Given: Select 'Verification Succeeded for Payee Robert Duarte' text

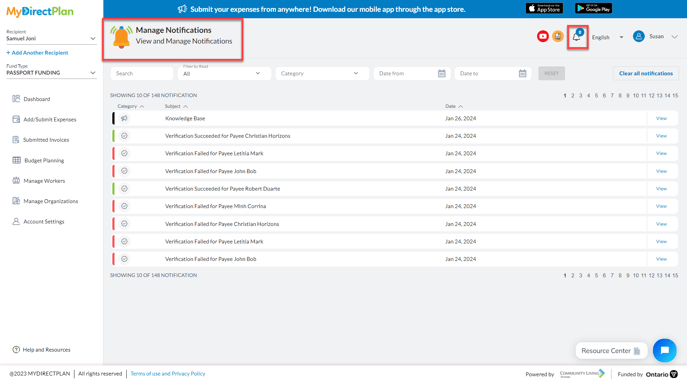Looking at the screenshot, I should pos(223,188).
